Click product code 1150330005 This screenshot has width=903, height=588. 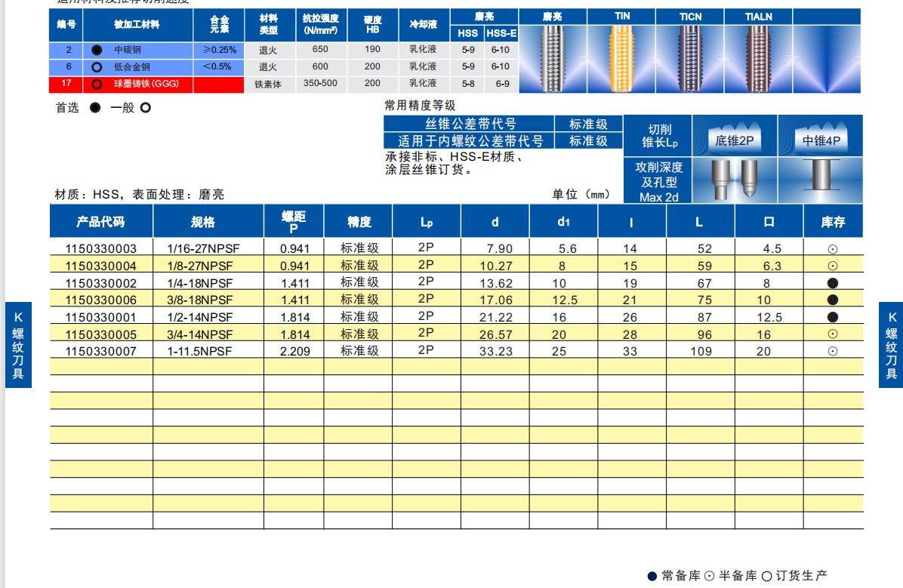(x=101, y=334)
